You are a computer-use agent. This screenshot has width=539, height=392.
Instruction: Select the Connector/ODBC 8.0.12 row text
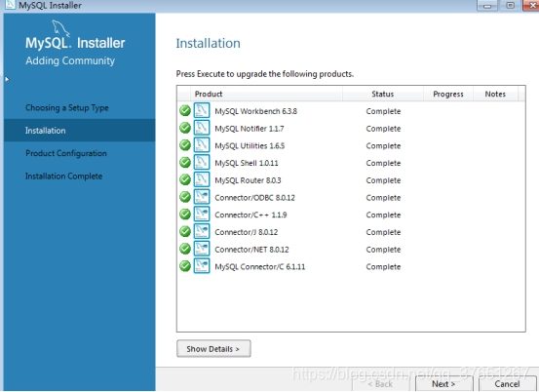coord(254,197)
